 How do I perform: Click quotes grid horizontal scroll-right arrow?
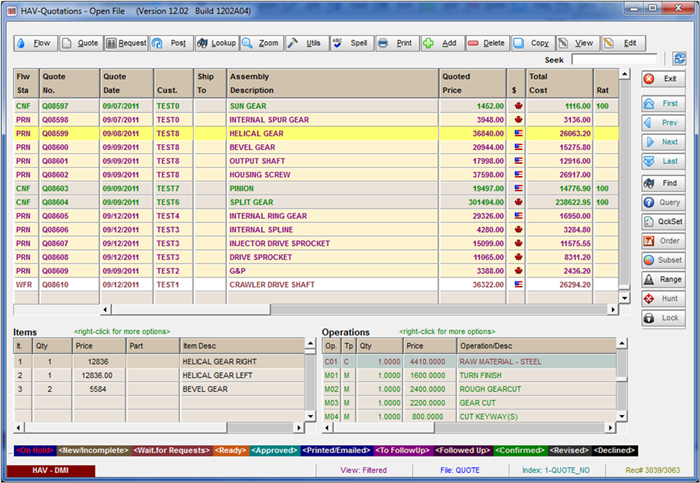click(613, 309)
